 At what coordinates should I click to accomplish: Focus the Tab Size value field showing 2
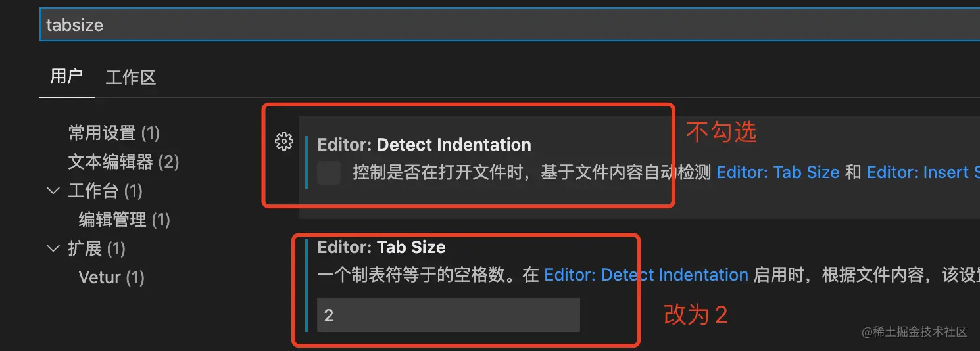click(449, 315)
